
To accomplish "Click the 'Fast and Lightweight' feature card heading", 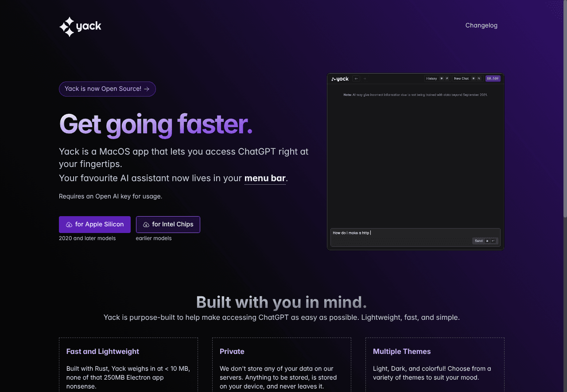I will click(x=103, y=351).
